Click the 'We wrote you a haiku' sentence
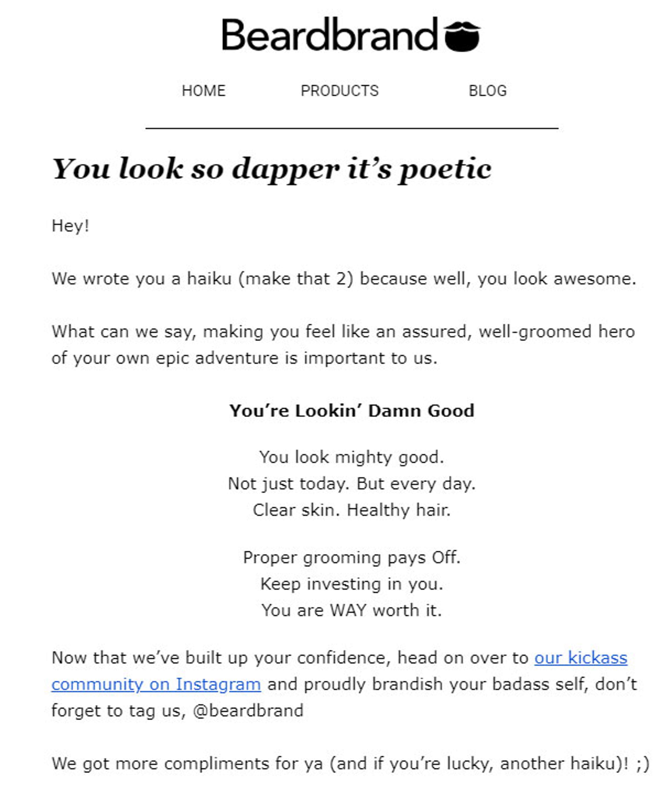This screenshot has height=789, width=672. pos(344,279)
